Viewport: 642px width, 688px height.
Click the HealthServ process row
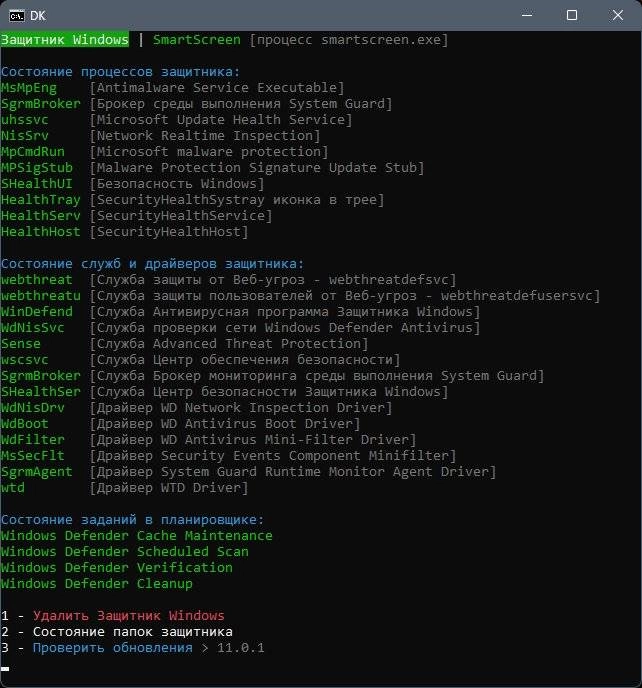pyautogui.click(x=136, y=216)
